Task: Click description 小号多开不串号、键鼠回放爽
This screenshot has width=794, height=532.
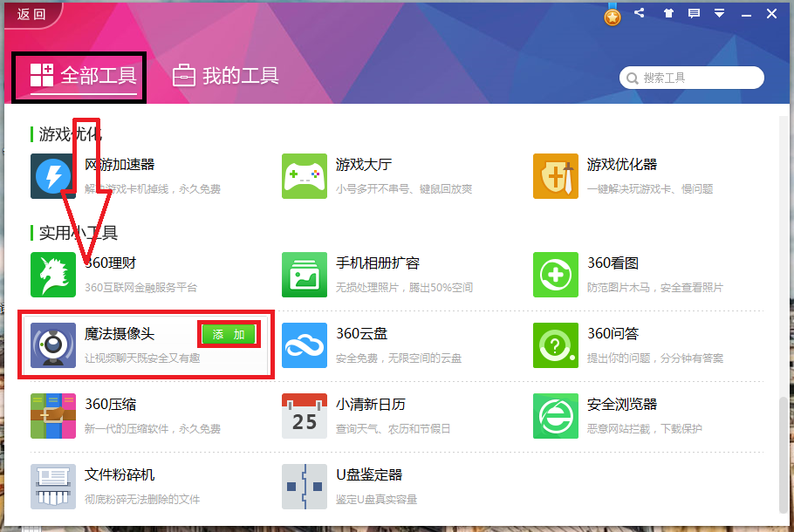Action: (x=404, y=189)
